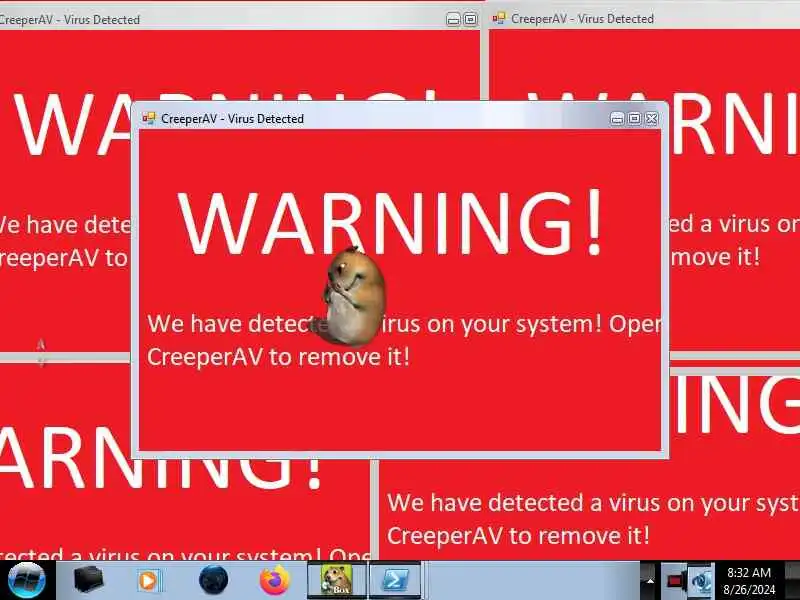Click front window's "We have detected" line
Viewport: 800px width, 600px height.
(403, 323)
